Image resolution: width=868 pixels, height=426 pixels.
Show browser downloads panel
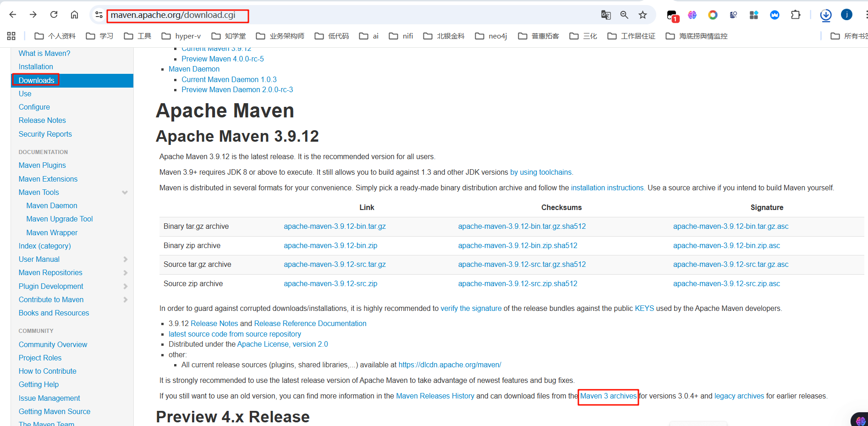[x=826, y=15]
